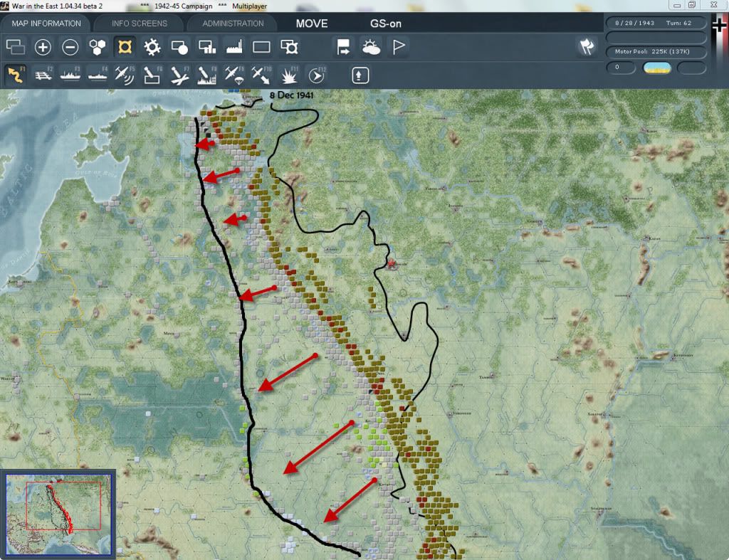This screenshot has width=729, height=560.
Task: Click the pennant flag outline icon
Action: tap(399, 47)
